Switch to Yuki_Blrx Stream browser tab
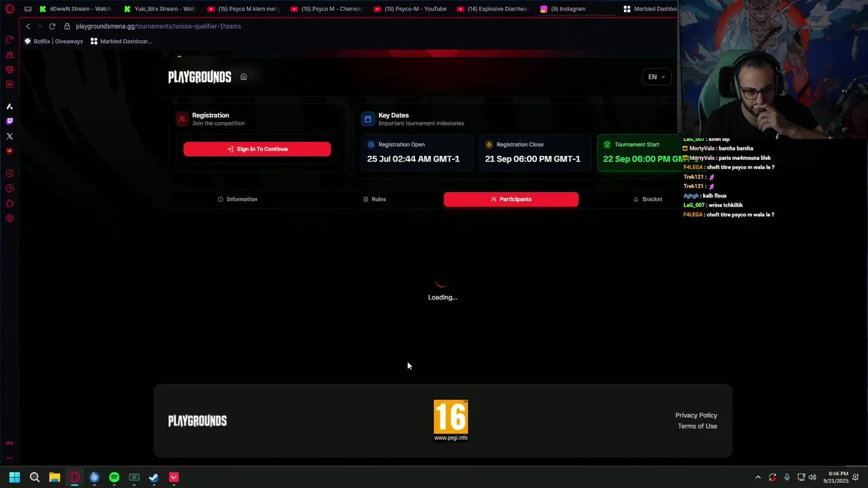This screenshot has width=868, height=488. pyautogui.click(x=160, y=9)
